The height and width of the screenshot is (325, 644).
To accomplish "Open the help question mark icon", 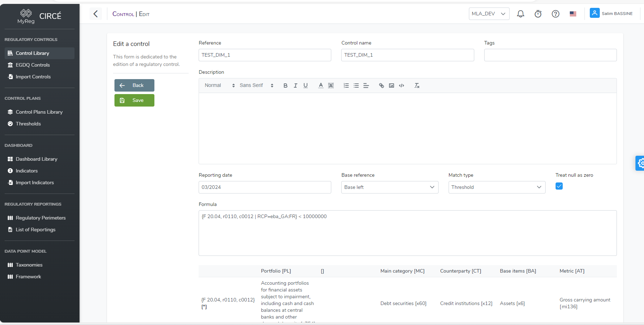I will pyautogui.click(x=555, y=14).
